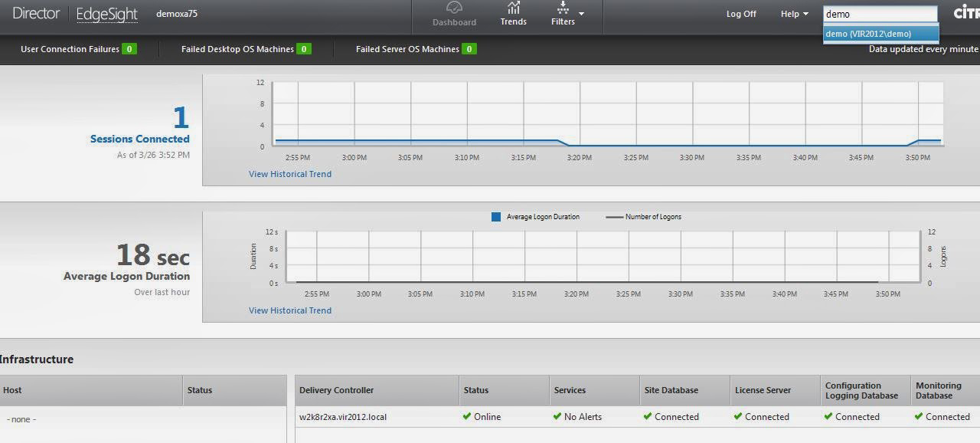Open View Historical Trend for Logon Duration
Image resolution: width=980 pixels, height=443 pixels.
tap(290, 310)
